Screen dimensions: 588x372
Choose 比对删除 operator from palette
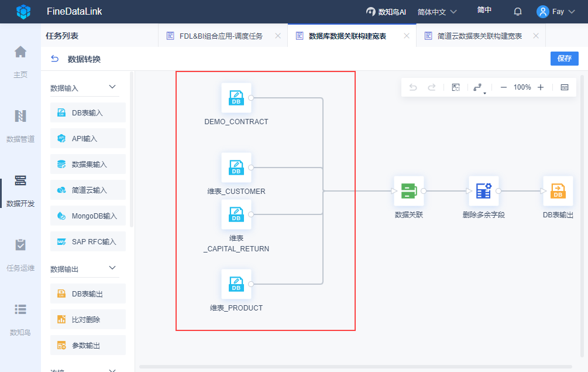[x=88, y=319]
